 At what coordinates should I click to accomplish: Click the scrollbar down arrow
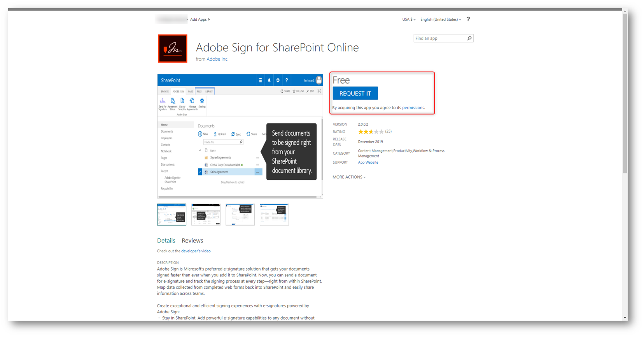click(x=625, y=318)
